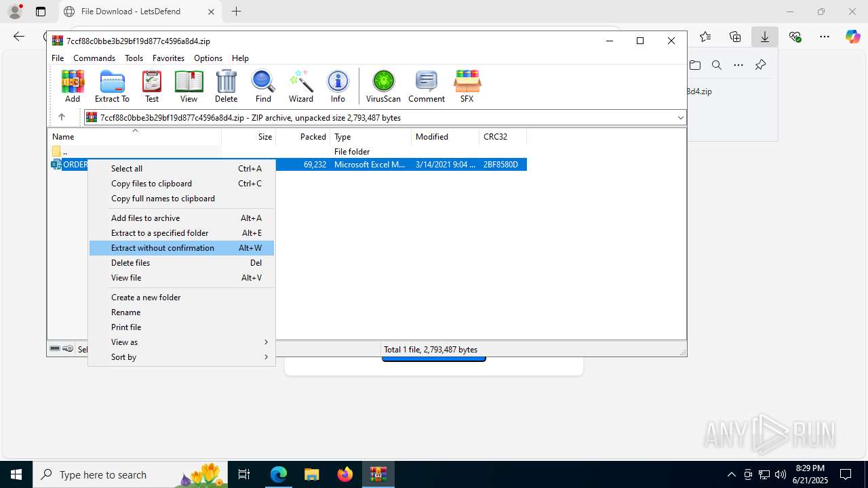Open new browser tab in Edge

[236, 12]
